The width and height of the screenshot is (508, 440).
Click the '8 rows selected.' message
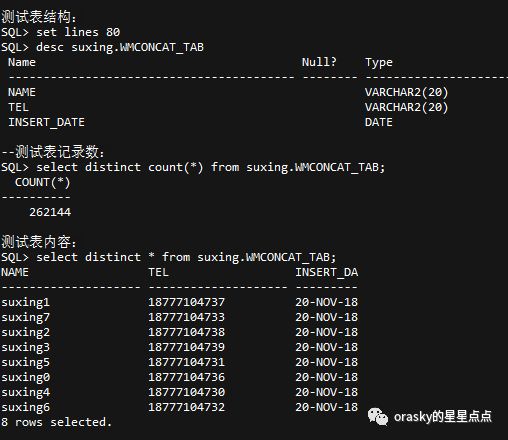(56, 422)
